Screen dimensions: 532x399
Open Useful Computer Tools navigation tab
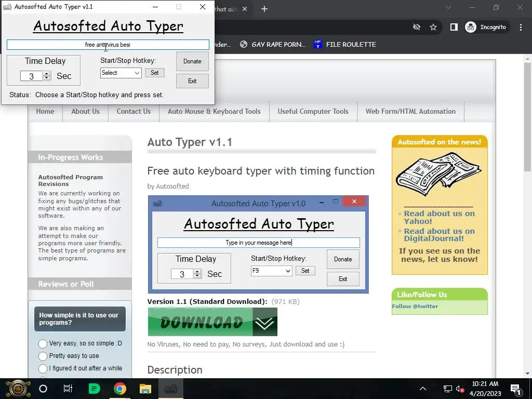313,111
